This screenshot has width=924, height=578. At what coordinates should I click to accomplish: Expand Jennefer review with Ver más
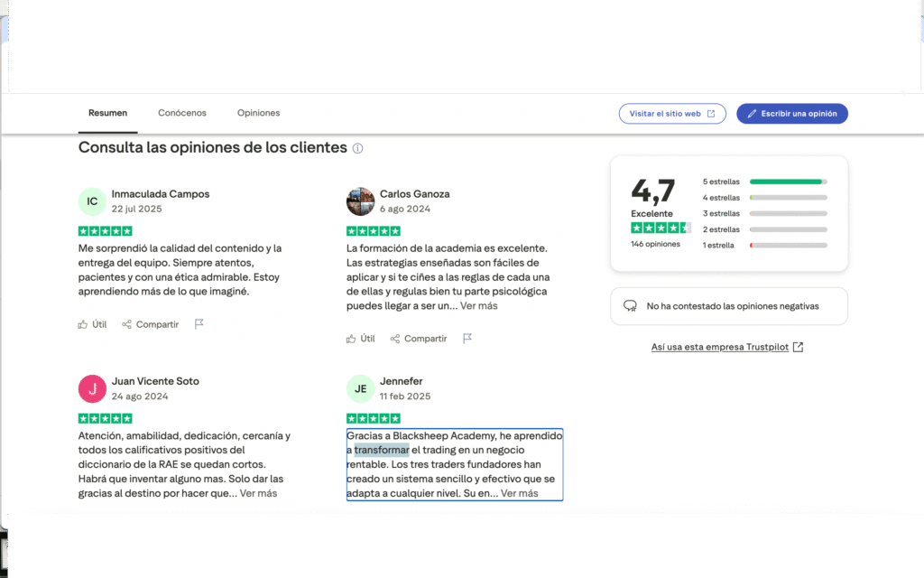pos(519,493)
